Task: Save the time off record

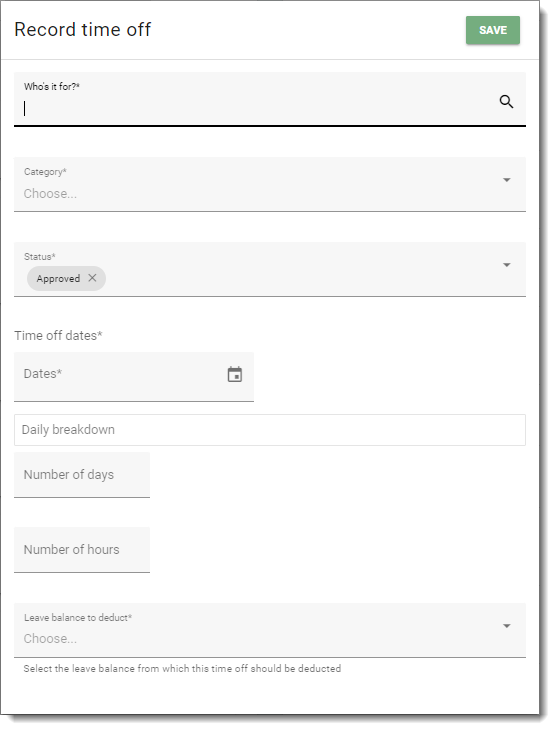Action: [493, 30]
